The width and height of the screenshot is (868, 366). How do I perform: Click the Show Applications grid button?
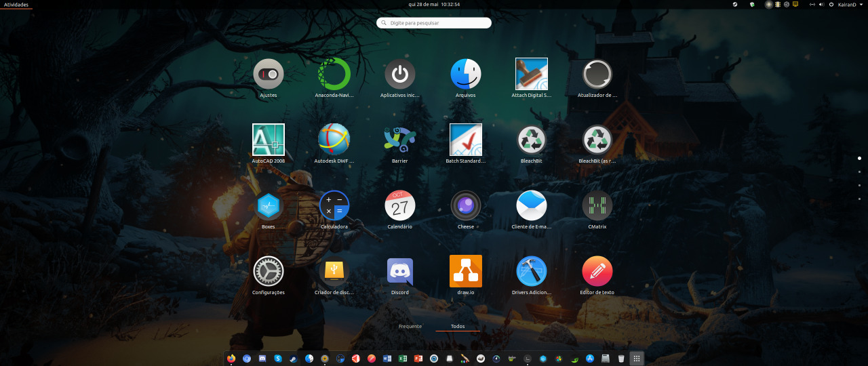pyautogui.click(x=636, y=359)
